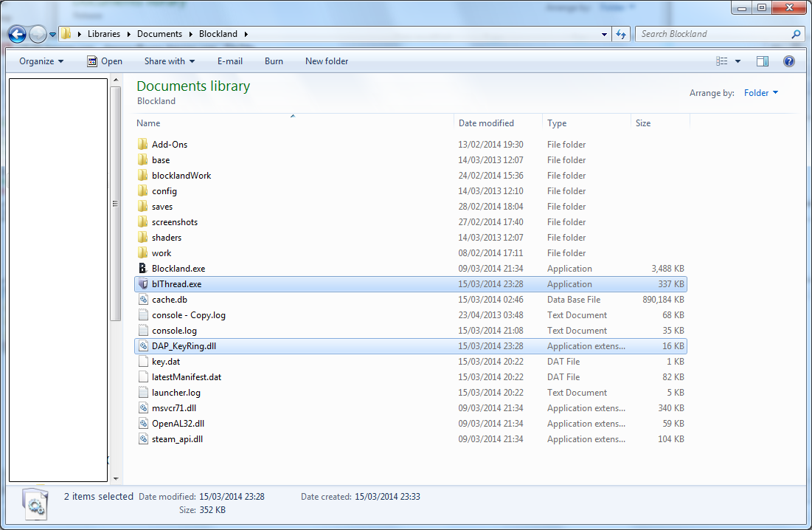
Task: Click the 13/02/2014 19:30 date of Add-Ons
Action: [490, 145]
